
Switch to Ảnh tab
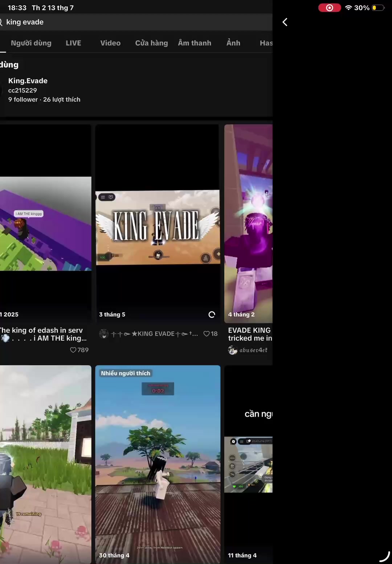(x=233, y=43)
